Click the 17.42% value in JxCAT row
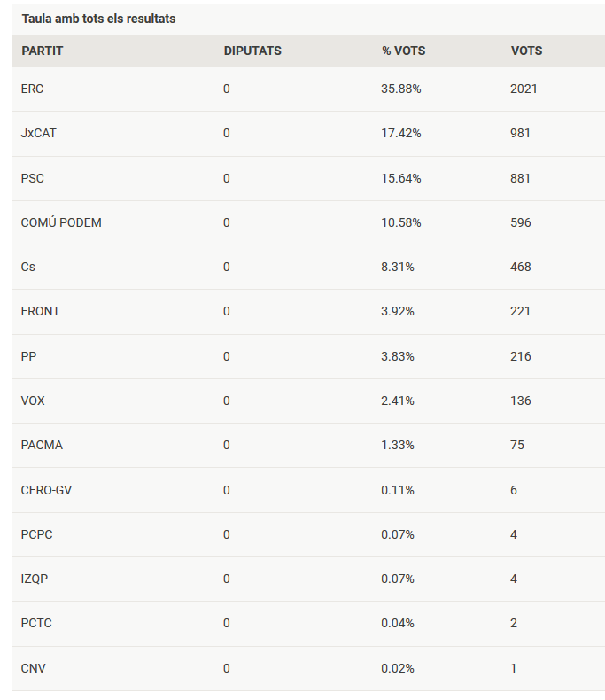605x700 pixels. click(x=400, y=133)
